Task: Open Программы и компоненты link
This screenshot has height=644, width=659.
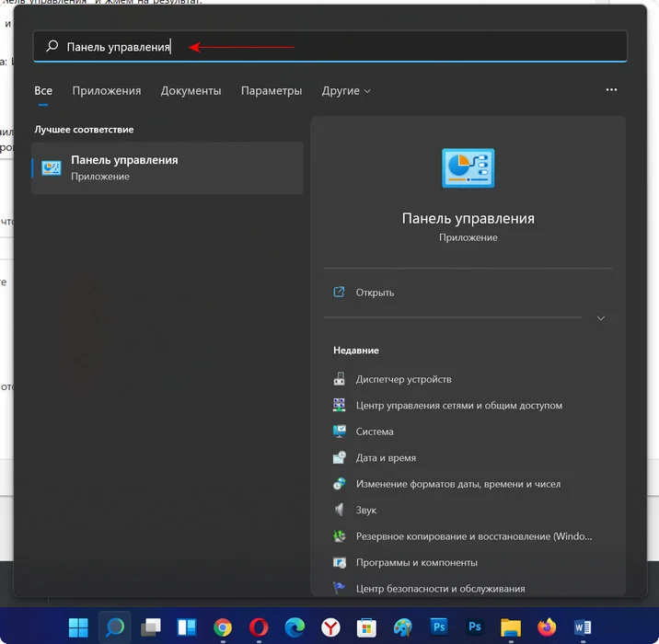Action: [416, 562]
